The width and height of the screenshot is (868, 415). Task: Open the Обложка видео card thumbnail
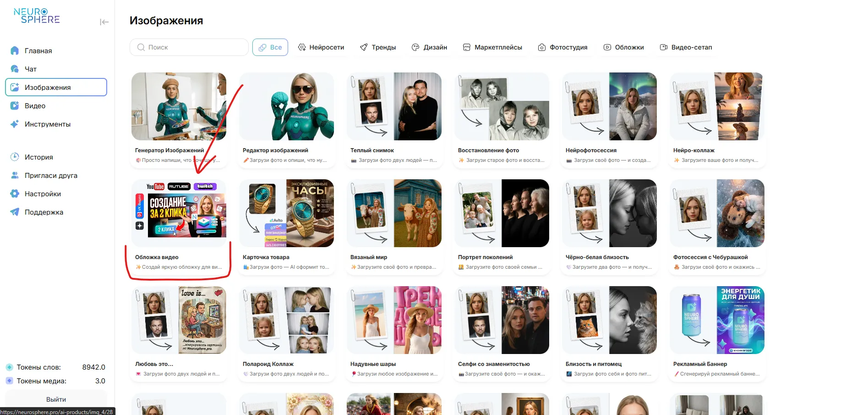click(179, 213)
